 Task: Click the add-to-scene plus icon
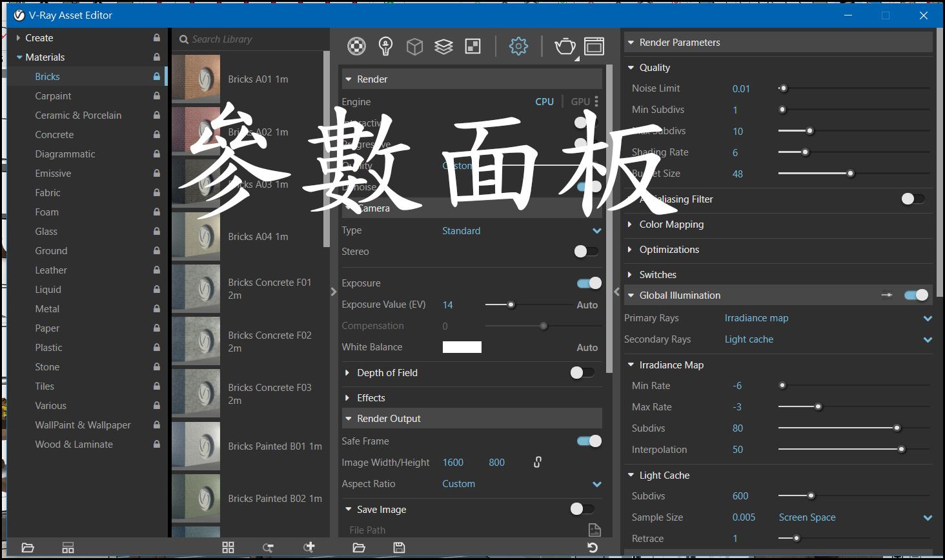click(310, 547)
